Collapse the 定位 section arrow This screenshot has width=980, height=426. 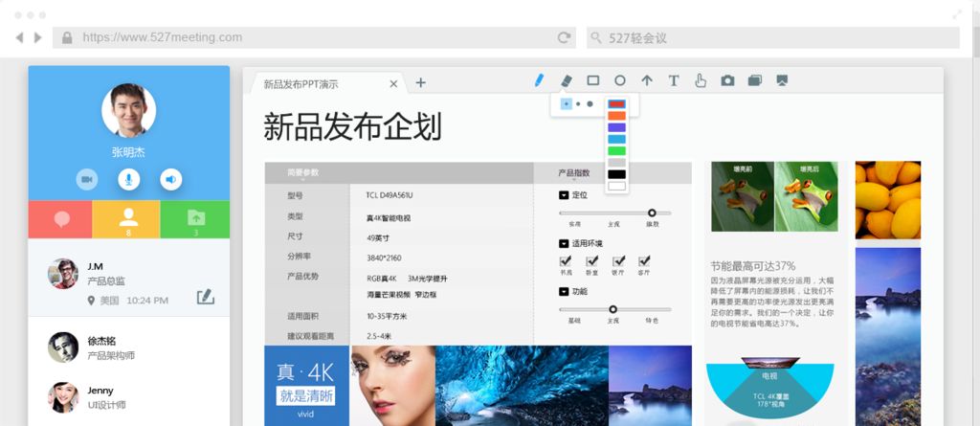click(x=564, y=195)
